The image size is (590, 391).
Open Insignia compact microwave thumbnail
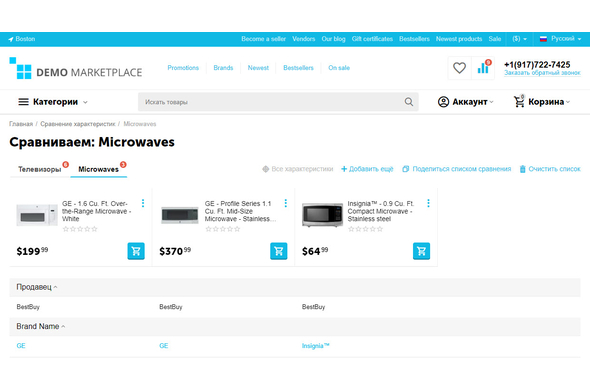click(x=322, y=215)
